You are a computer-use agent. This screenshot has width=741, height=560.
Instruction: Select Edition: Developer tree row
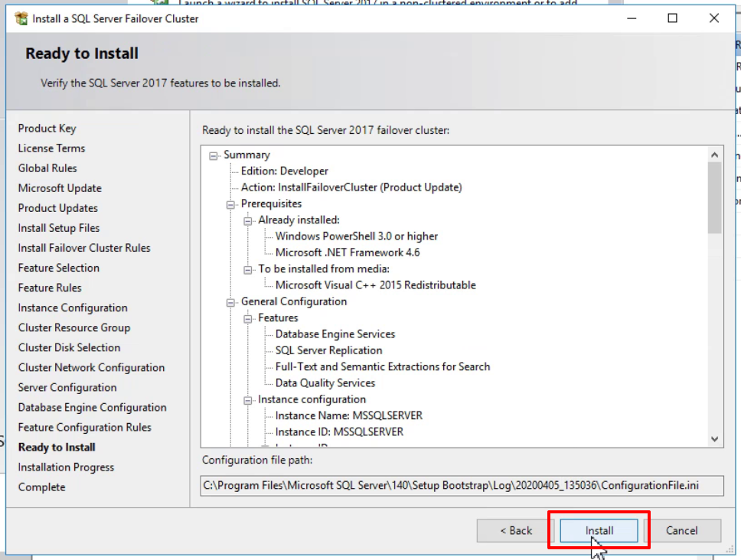pyautogui.click(x=285, y=171)
